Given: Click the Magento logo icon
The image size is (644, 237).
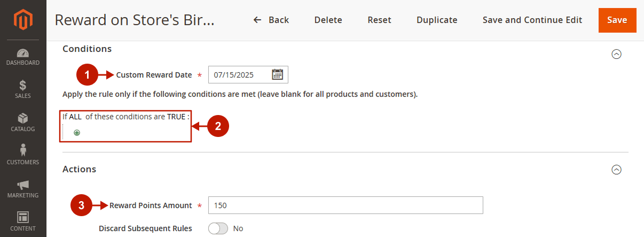Looking at the screenshot, I should (23, 21).
